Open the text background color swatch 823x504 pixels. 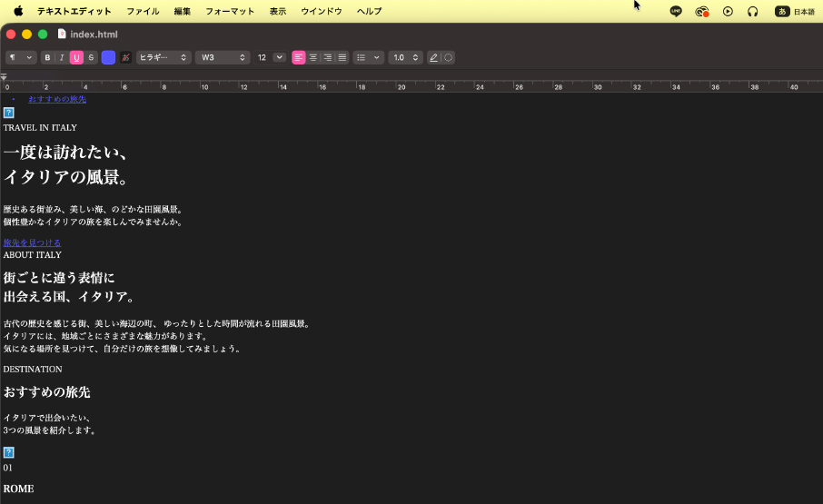(x=125, y=58)
